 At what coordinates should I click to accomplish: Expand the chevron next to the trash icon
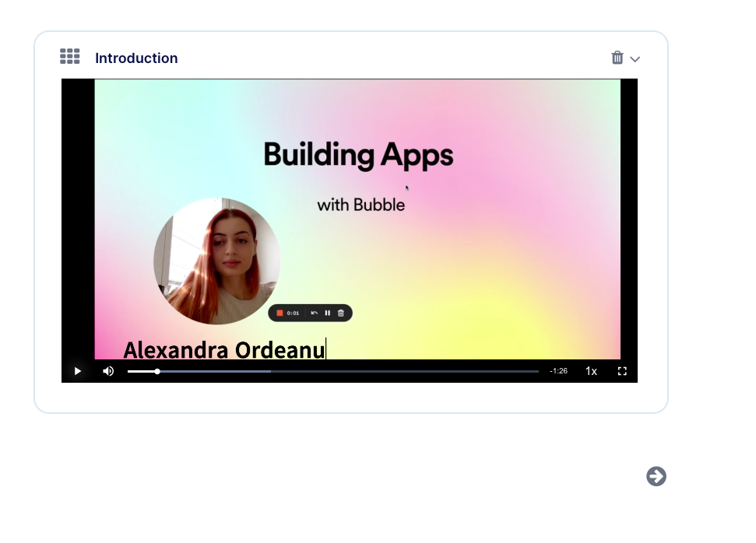tap(635, 59)
